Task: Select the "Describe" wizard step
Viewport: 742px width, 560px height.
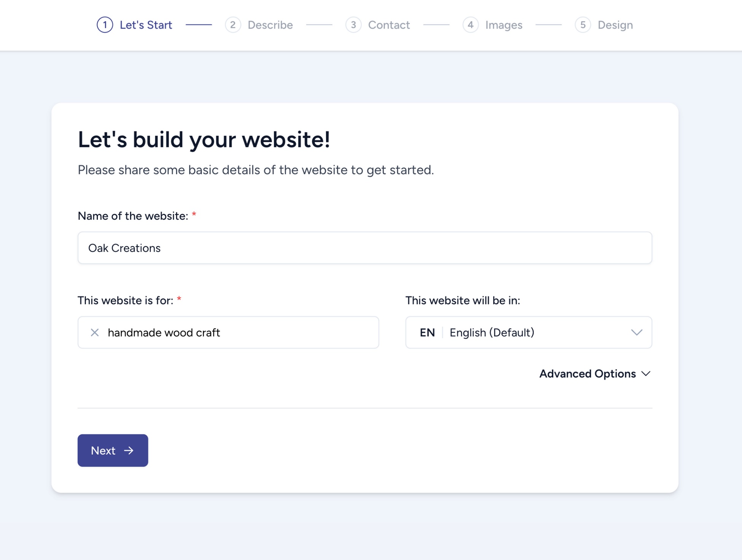Action: (270, 25)
